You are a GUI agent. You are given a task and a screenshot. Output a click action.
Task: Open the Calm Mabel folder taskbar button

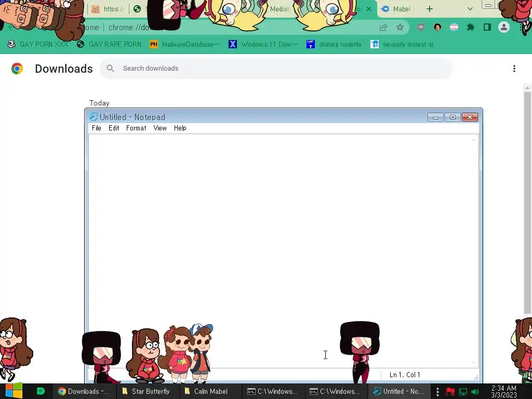[210, 391]
